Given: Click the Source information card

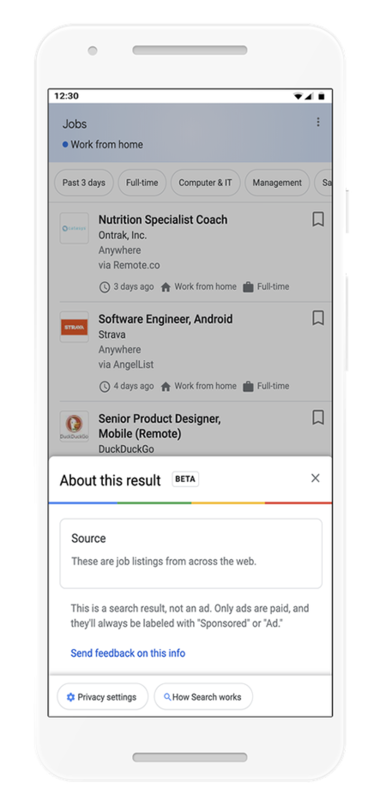Looking at the screenshot, I should click(191, 554).
